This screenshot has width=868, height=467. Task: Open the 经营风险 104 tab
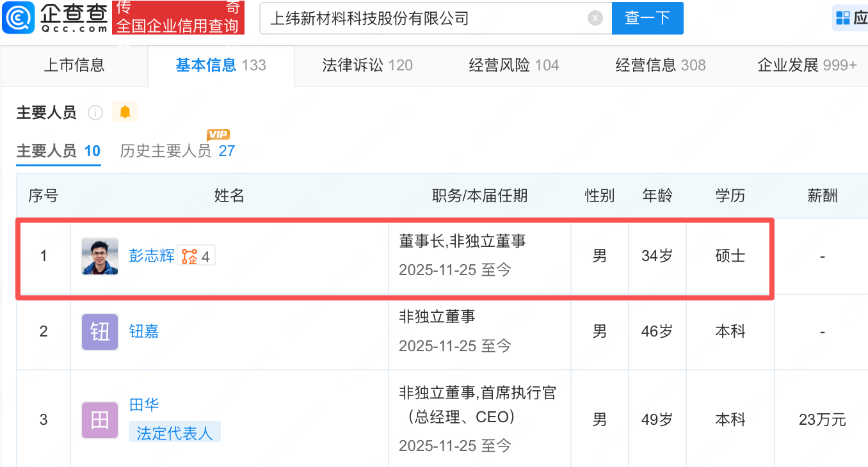514,65
